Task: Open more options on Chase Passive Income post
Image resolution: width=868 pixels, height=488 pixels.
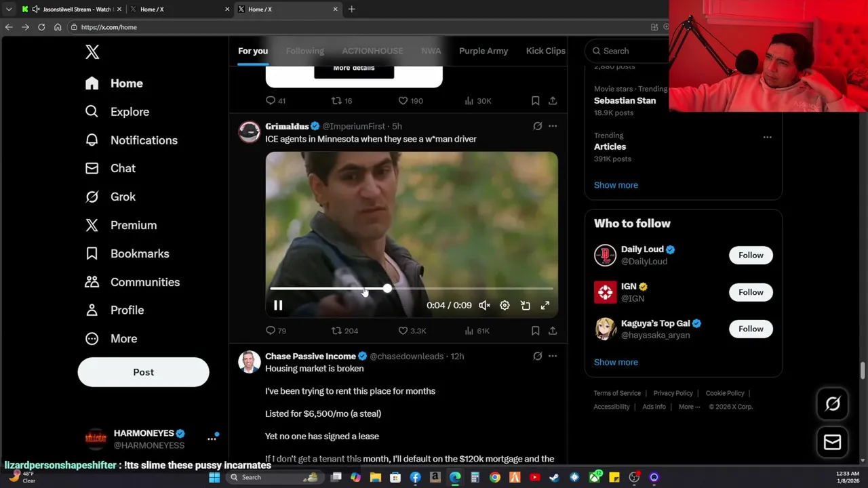Action: click(553, 356)
